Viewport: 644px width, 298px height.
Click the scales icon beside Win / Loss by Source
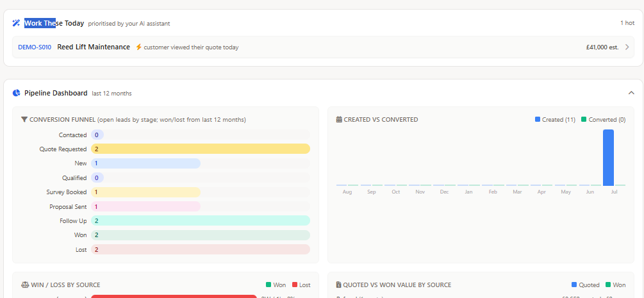click(25, 285)
